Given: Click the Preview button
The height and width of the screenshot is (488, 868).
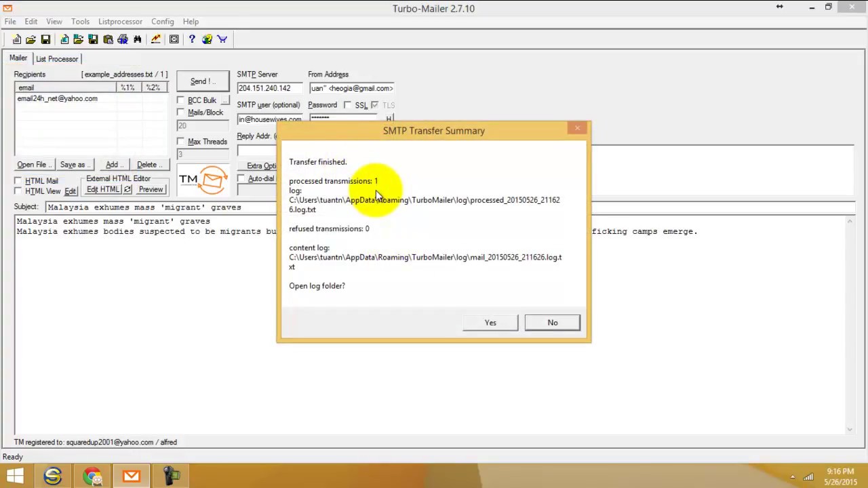Looking at the screenshot, I should (x=151, y=190).
